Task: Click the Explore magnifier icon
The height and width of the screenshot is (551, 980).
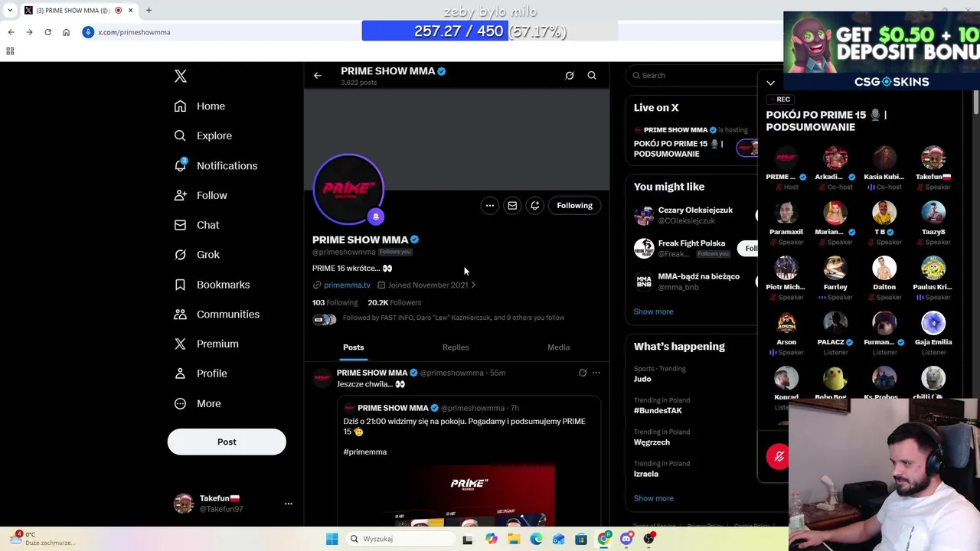Action: click(180, 135)
